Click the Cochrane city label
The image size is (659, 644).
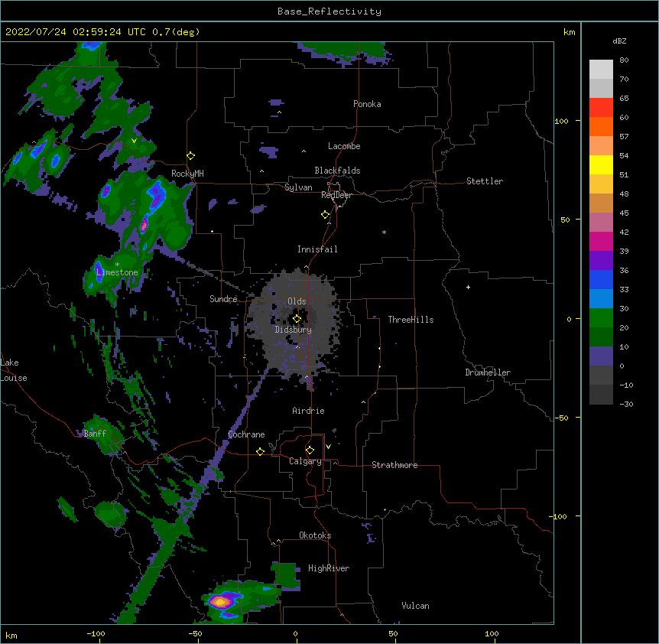[x=246, y=434]
